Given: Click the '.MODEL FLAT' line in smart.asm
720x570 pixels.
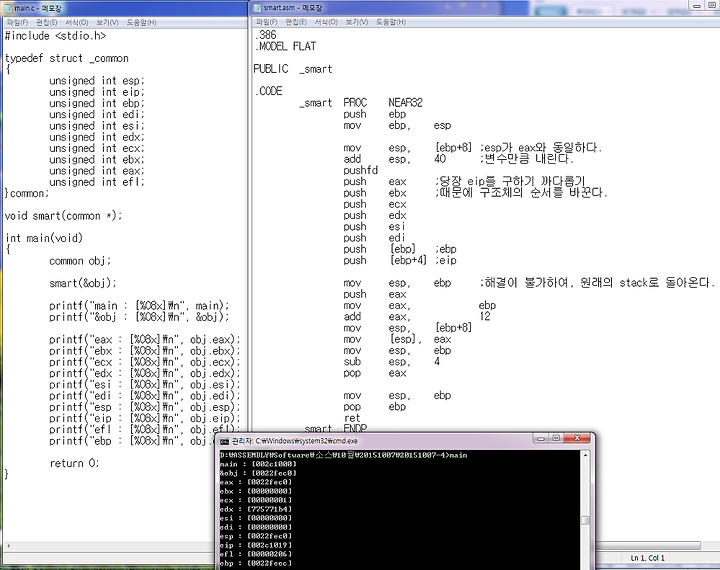Looking at the screenshot, I should (286, 46).
